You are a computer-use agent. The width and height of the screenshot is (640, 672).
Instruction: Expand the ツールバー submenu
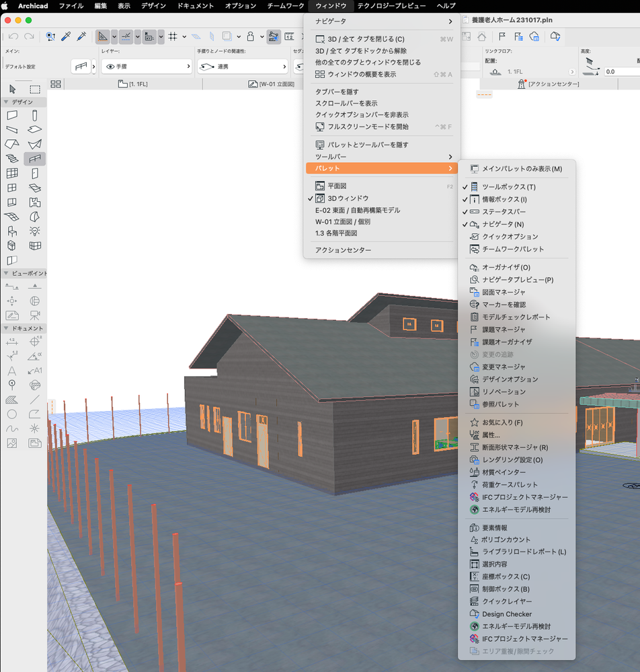point(381,157)
